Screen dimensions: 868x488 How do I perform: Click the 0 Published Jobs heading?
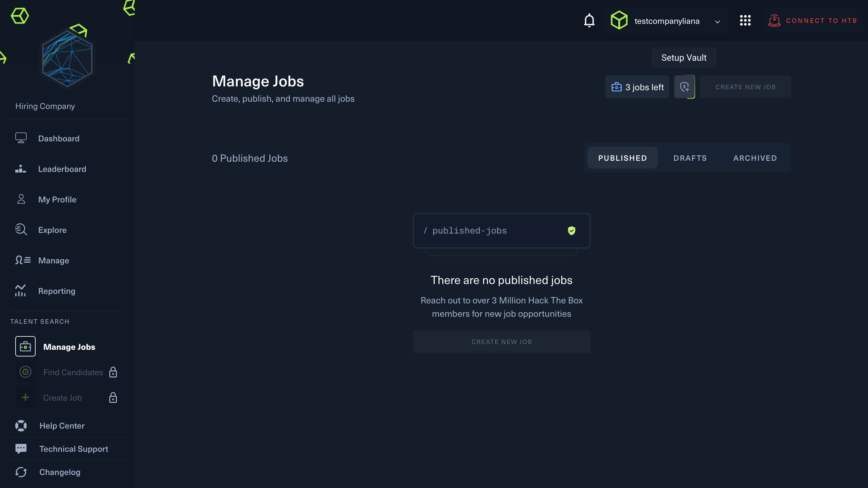(x=250, y=159)
